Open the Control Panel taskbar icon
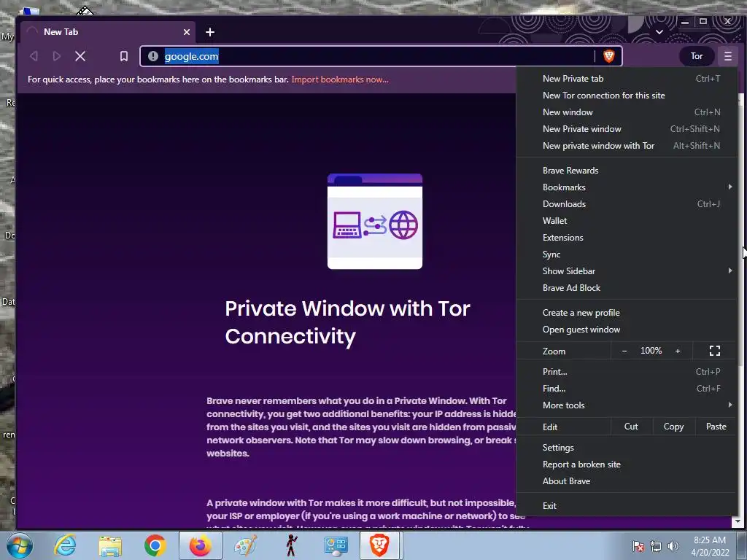 point(336,545)
